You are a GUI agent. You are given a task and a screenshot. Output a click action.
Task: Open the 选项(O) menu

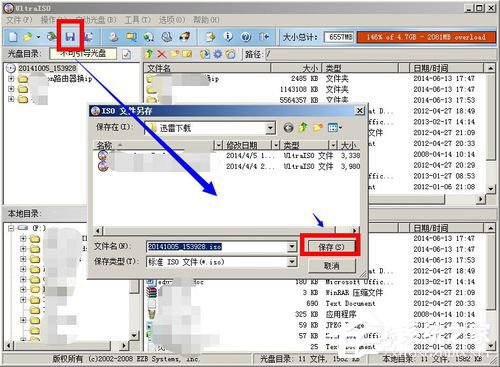click(172, 20)
